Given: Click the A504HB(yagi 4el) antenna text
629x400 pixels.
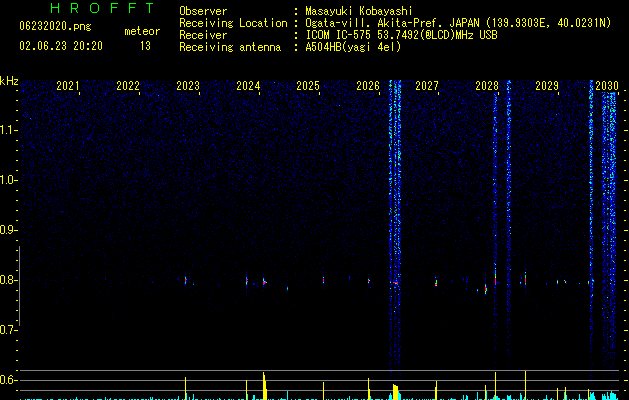Looking at the screenshot, I should click(x=353, y=47).
